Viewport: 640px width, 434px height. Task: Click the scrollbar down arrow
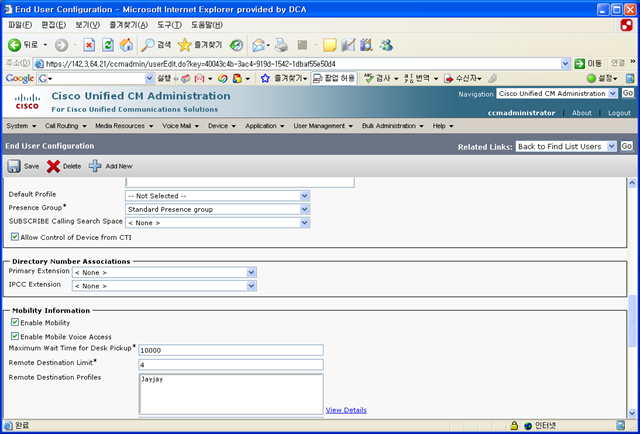coord(632,413)
